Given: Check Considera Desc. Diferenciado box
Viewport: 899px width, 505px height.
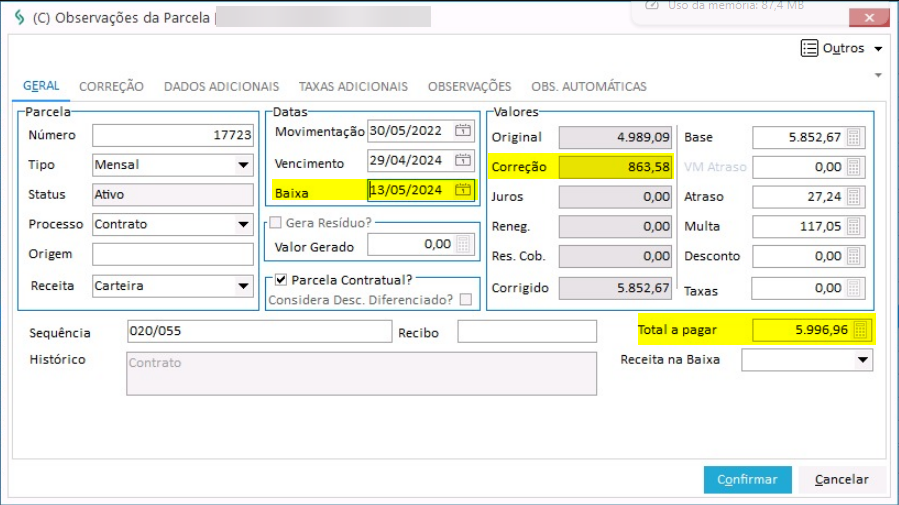Looking at the screenshot, I should pyautogui.click(x=466, y=300).
